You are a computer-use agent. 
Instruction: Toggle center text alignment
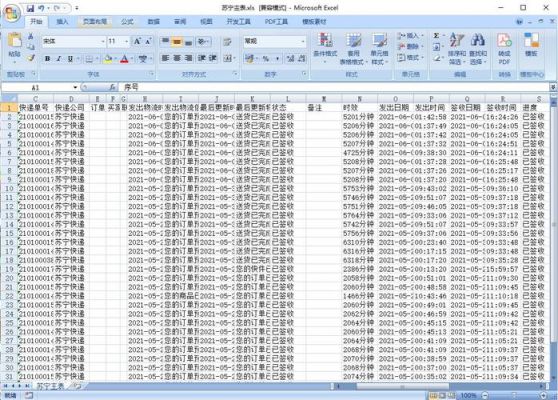coord(177,58)
